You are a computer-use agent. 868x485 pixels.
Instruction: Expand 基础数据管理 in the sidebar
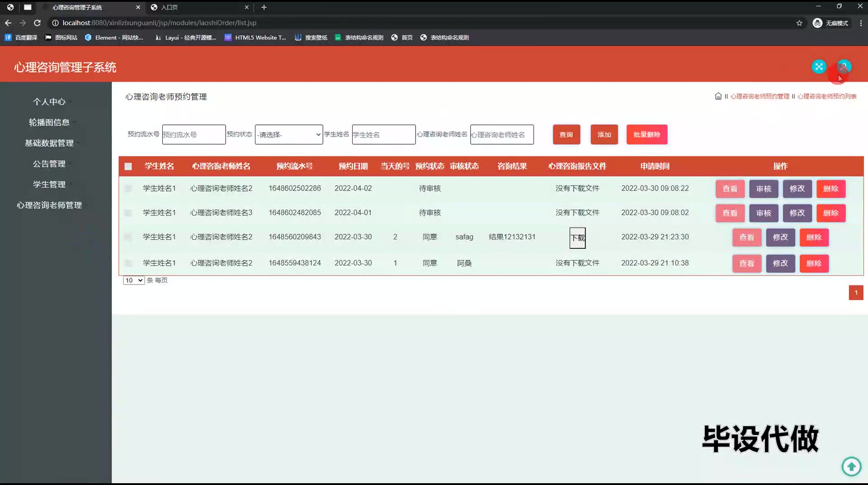[x=49, y=143]
